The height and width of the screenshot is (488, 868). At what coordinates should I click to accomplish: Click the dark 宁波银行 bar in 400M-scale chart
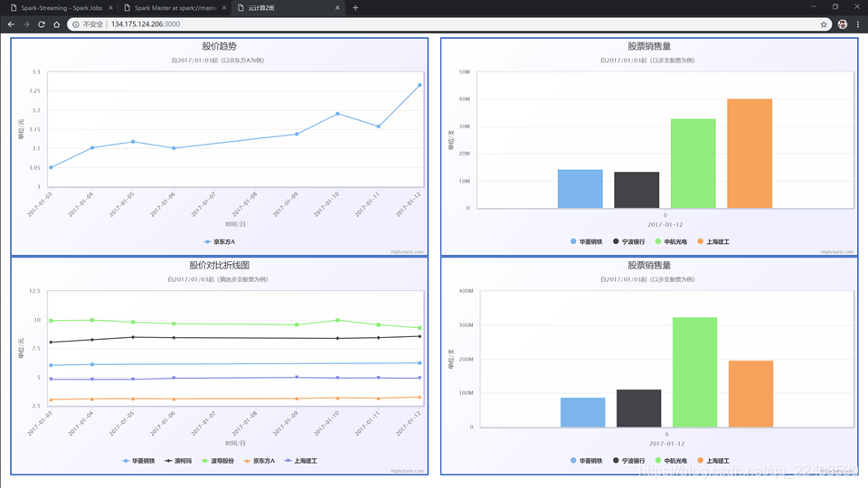(639, 408)
